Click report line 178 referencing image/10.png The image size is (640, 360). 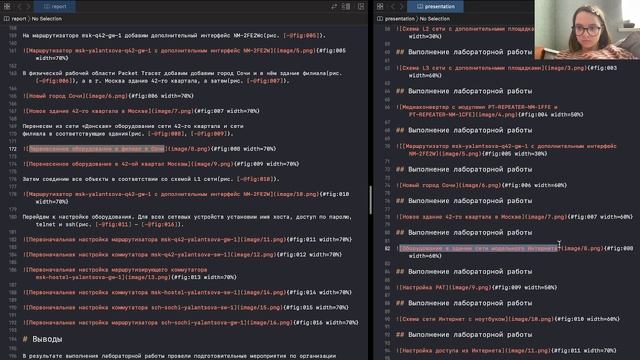(186, 198)
